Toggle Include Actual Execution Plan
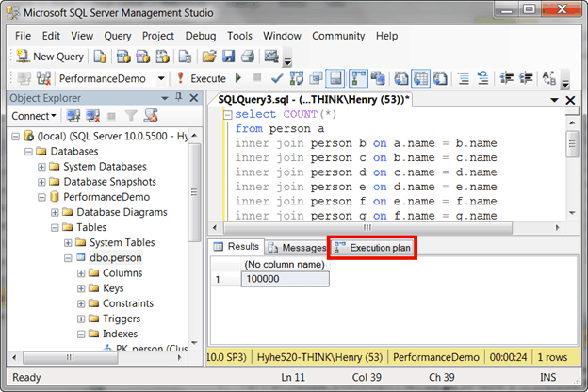This screenshot has width=588, height=392. click(358, 78)
